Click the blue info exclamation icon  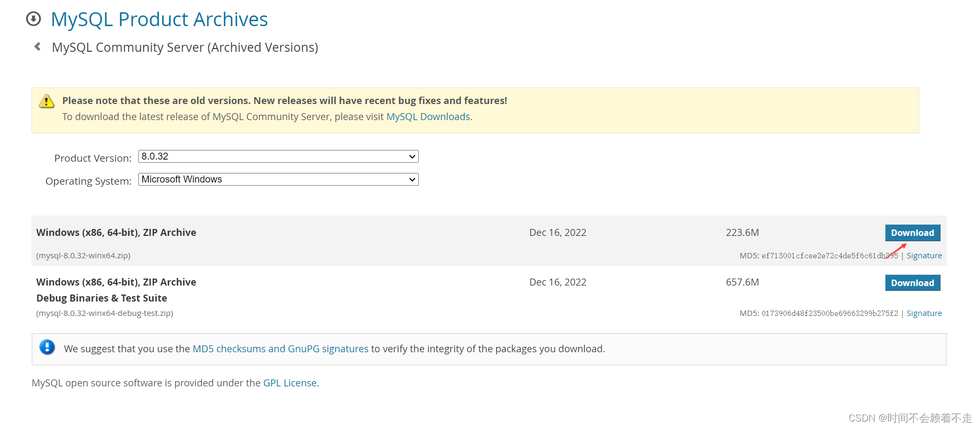point(47,347)
